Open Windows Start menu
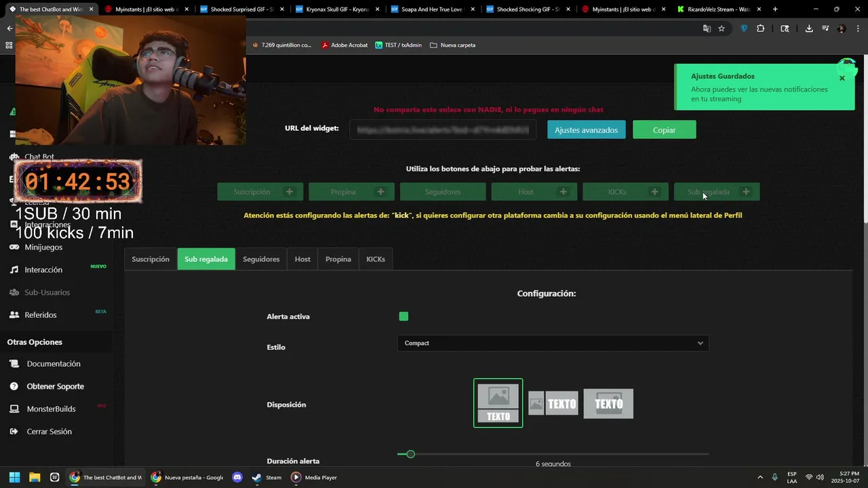Viewport: 868px width, 488px height. point(14,477)
